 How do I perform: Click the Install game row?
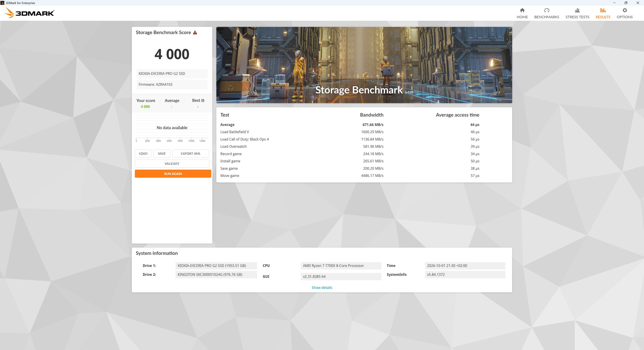tap(350, 161)
